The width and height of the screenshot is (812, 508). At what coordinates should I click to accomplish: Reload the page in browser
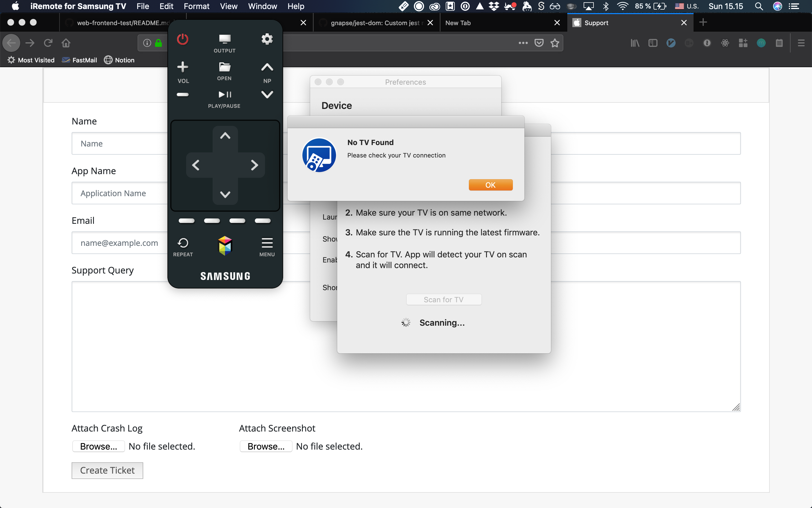[48, 43]
